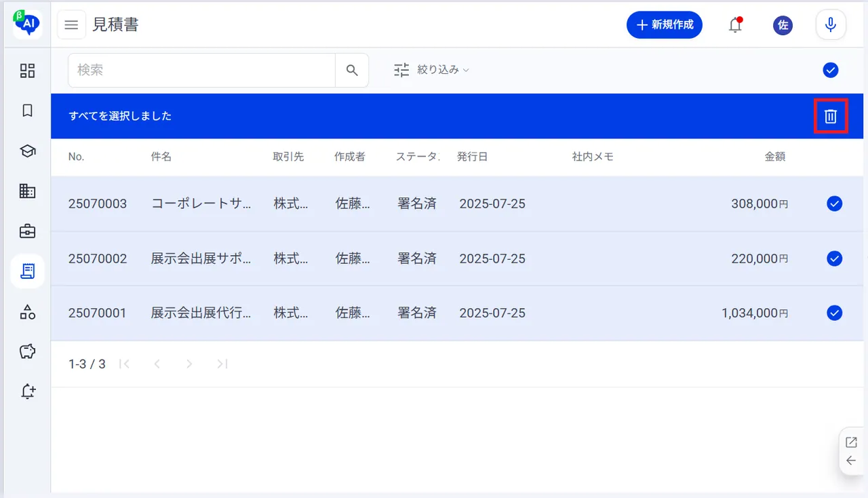Uncheck estimate 25070002 row
The image size is (868, 498).
[x=835, y=258]
